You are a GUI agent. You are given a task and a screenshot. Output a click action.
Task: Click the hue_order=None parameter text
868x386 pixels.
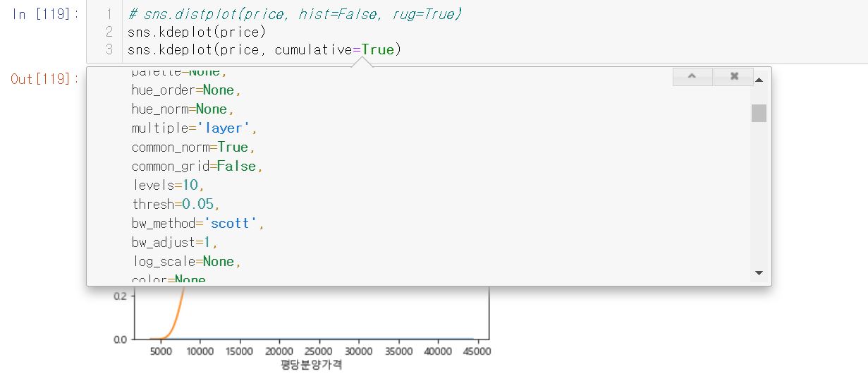[x=187, y=90]
